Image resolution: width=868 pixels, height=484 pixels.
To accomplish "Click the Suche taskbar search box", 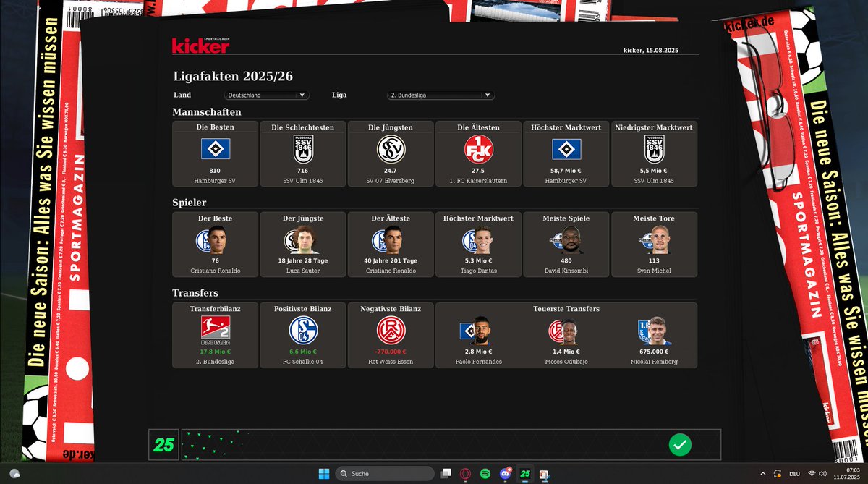I will click(x=385, y=473).
